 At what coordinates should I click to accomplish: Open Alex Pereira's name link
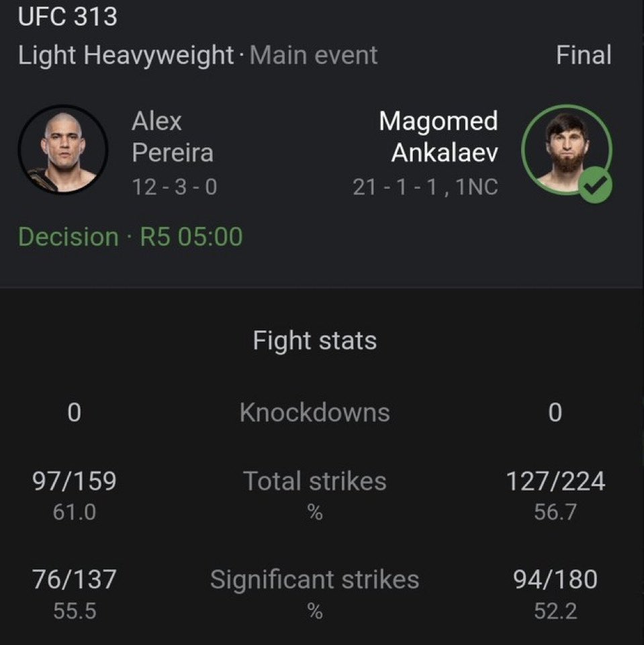coord(172,137)
